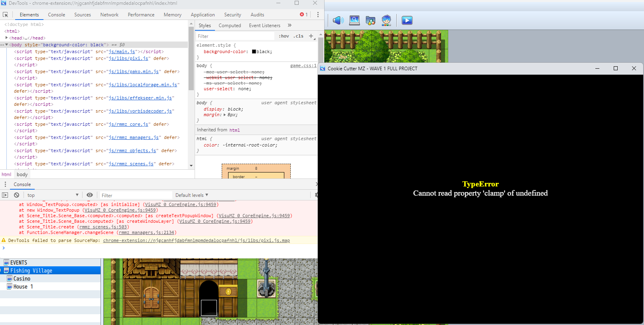This screenshot has width=644, height=325.
Task: Open the Default levels dropdown
Action: point(192,195)
